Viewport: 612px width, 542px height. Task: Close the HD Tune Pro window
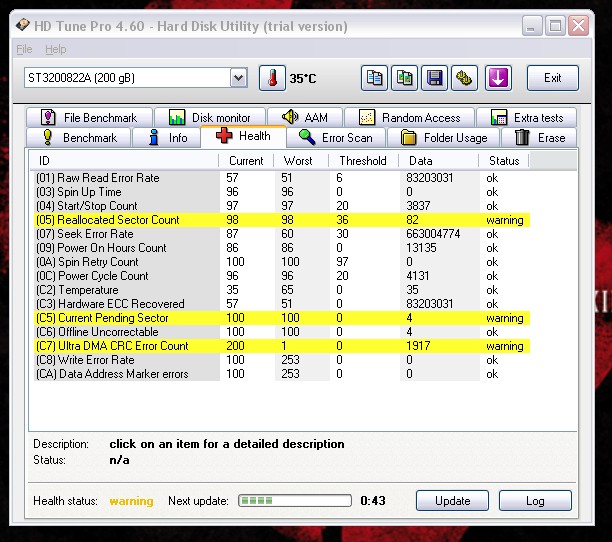point(578,26)
